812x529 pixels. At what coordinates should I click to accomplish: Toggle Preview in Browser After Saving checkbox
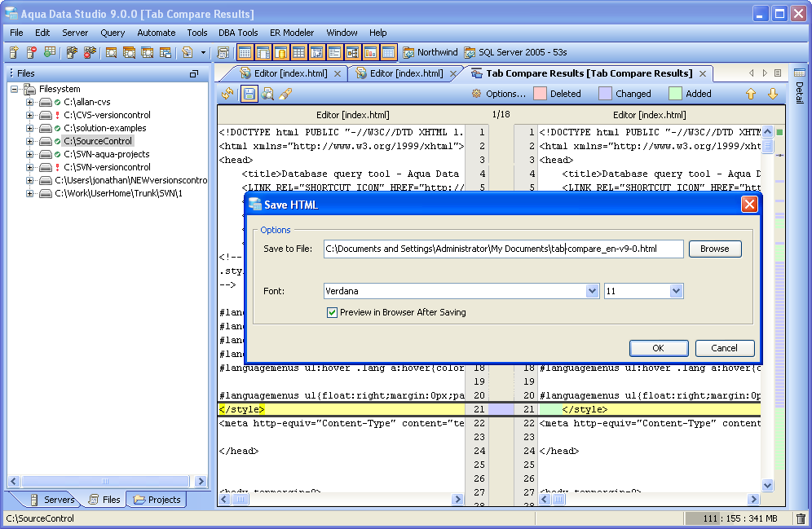(x=332, y=312)
